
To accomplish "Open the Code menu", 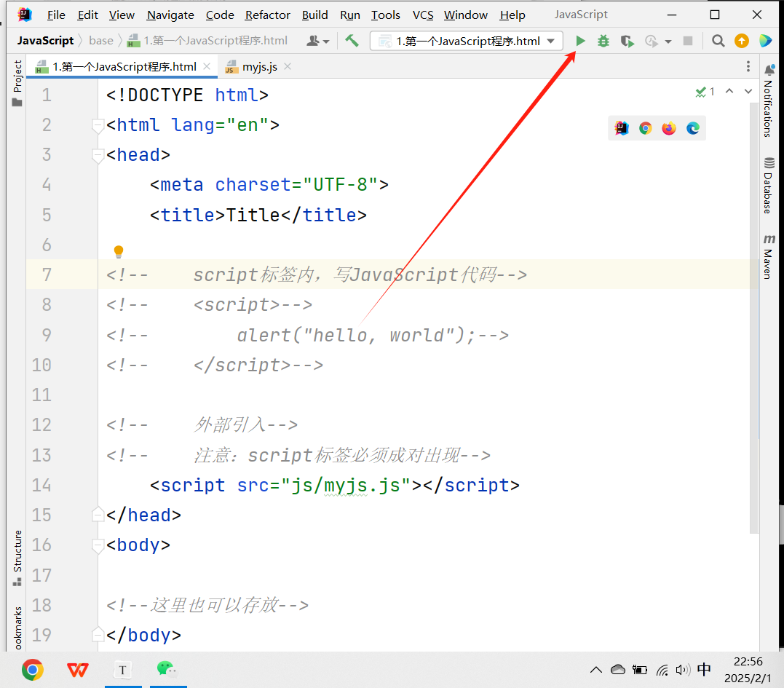I will click(220, 15).
